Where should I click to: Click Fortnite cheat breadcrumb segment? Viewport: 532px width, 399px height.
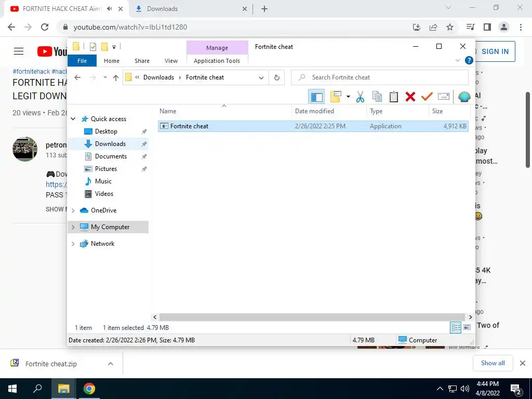point(205,77)
